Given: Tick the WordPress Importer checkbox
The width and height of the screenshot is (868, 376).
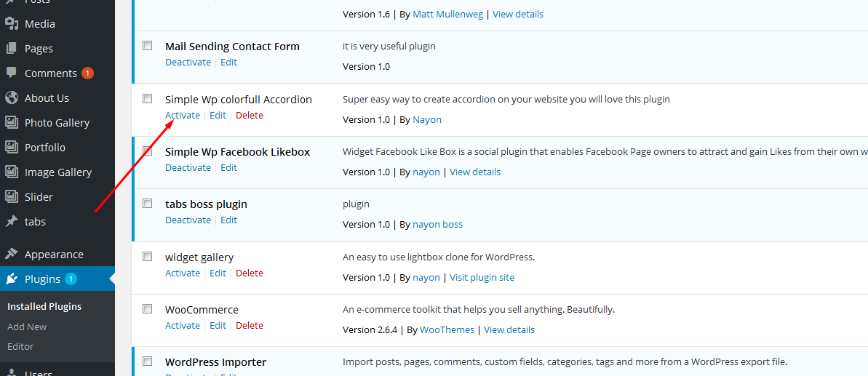Looking at the screenshot, I should coord(147,361).
